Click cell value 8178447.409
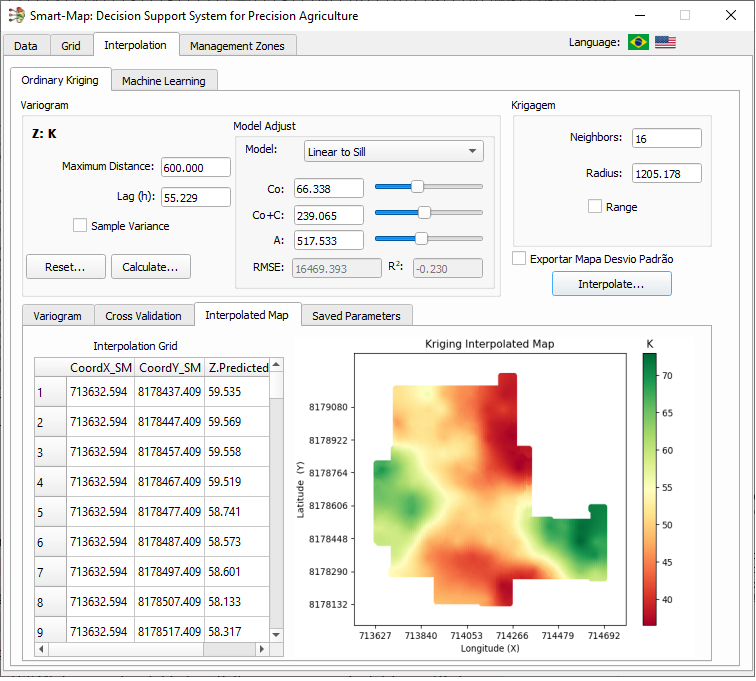The image size is (756, 681). click(169, 422)
